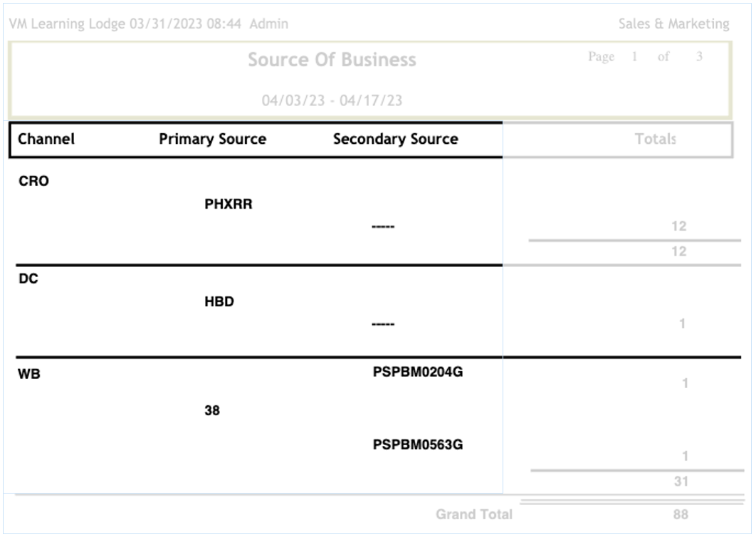The width and height of the screenshot is (756, 537).
Task: Click primary source 38 under WB
Action: pos(212,410)
